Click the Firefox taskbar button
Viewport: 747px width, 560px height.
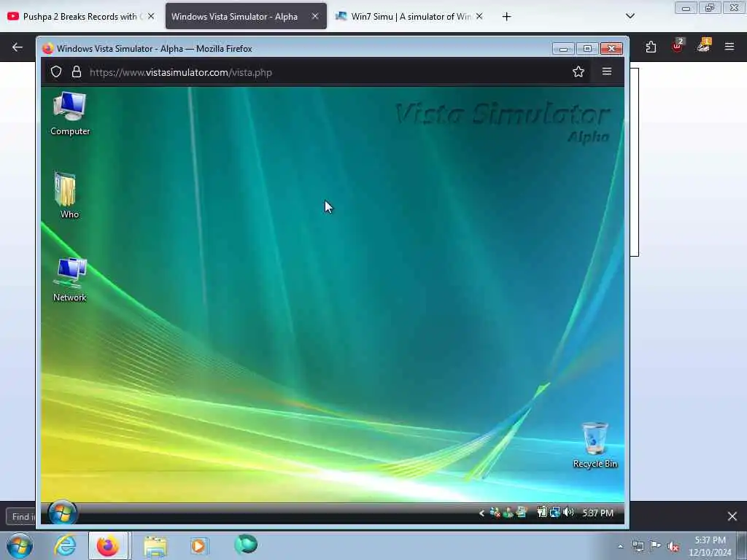click(108, 545)
